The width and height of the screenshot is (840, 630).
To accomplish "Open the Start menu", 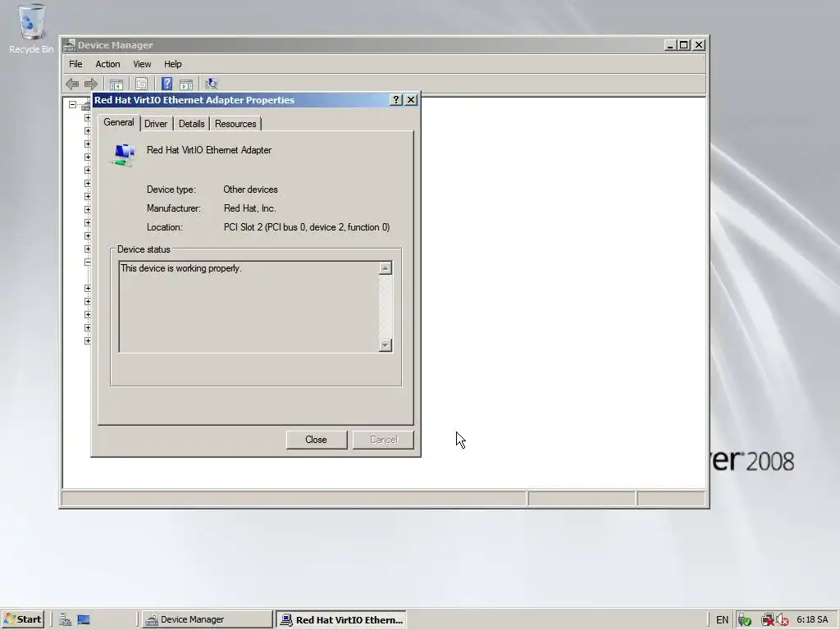I will [23, 619].
